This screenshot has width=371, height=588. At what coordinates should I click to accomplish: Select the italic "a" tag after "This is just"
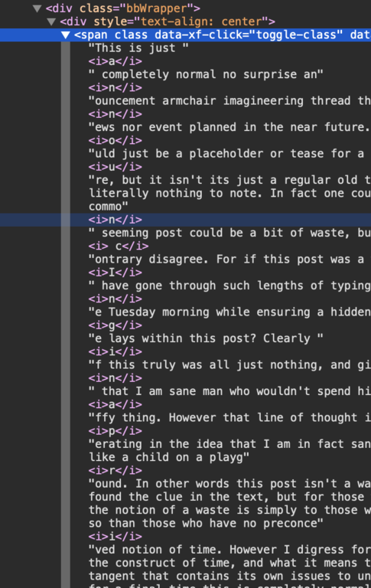(x=115, y=61)
